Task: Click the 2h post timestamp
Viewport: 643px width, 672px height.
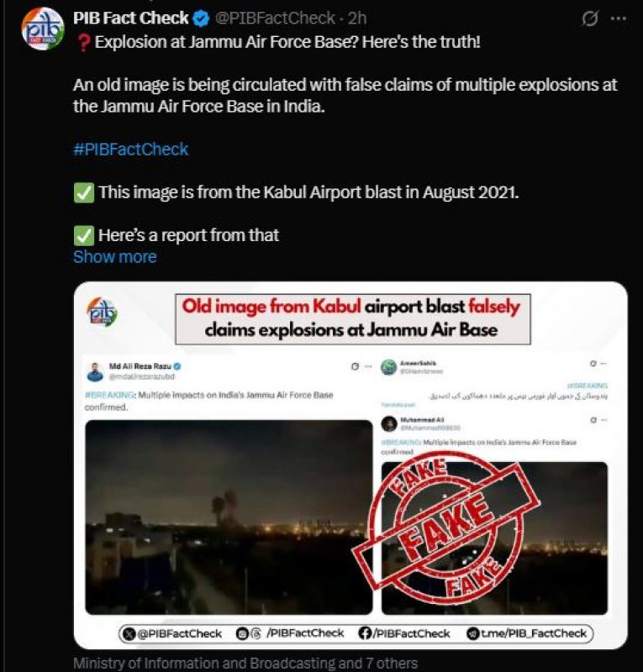Action: click(356, 18)
